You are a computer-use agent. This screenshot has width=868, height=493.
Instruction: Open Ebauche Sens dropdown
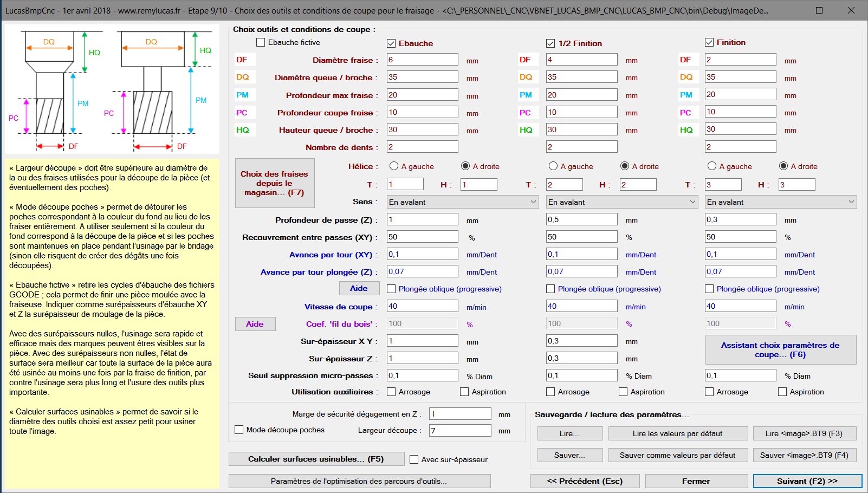[x=463, y=202]
